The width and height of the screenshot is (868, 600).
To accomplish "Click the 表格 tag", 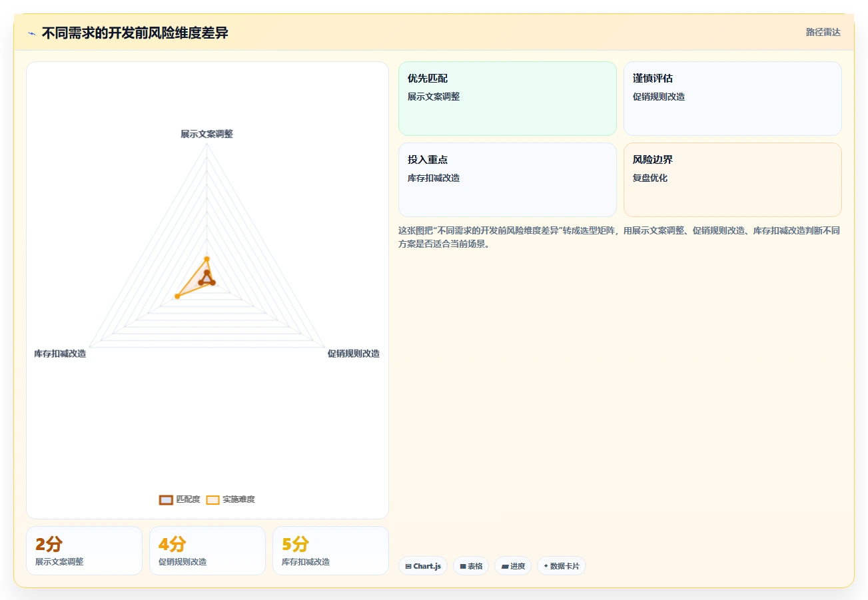I will pyautogui.click(x=471, y=566).
